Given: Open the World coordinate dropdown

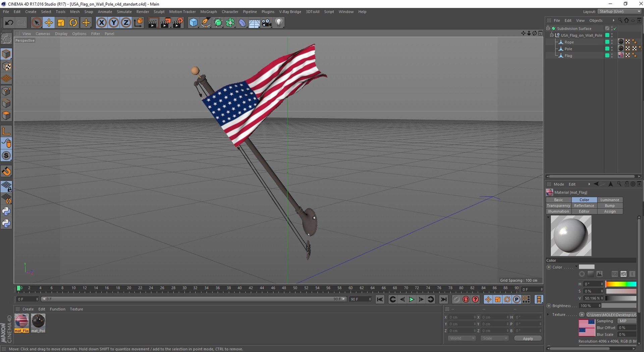Looking at the screenshot, I should [x=462, y=338].
